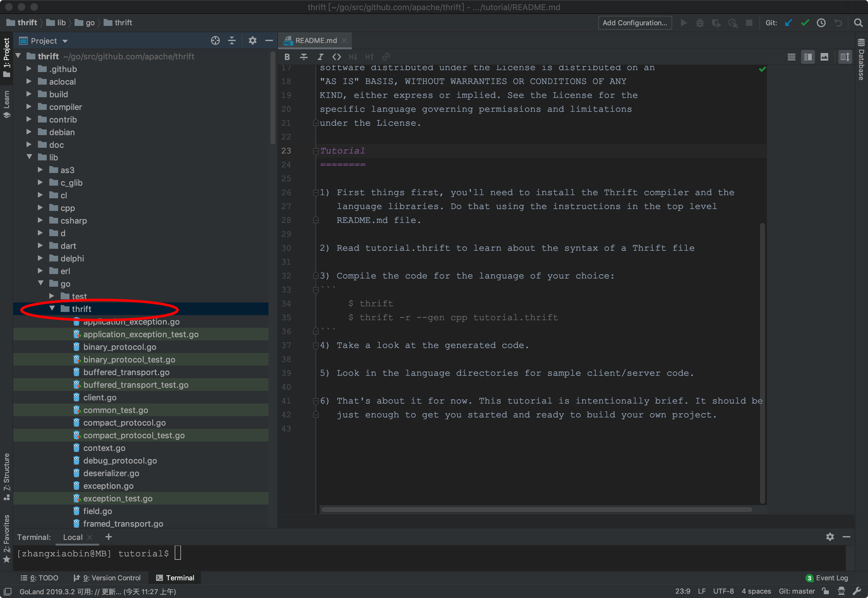This screenshot has width=868, height=598.
Task: Click the insert link icon in markdown toolbar
Action: point(386,57)
